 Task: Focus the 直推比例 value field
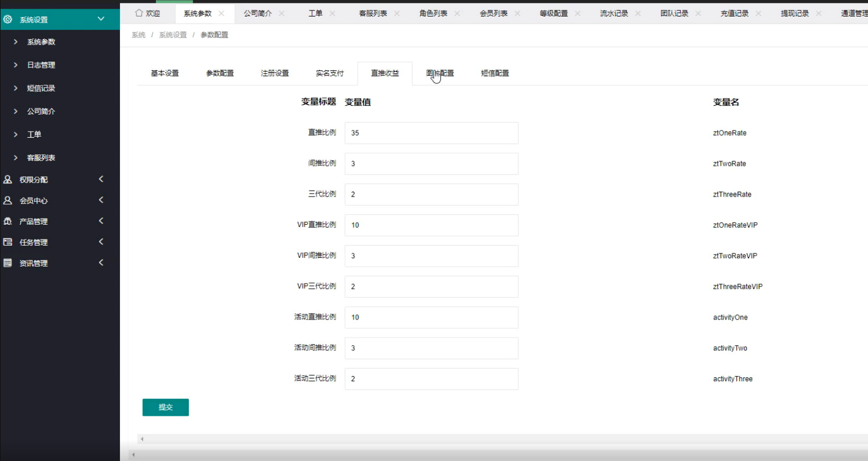(x=431, y=133)
